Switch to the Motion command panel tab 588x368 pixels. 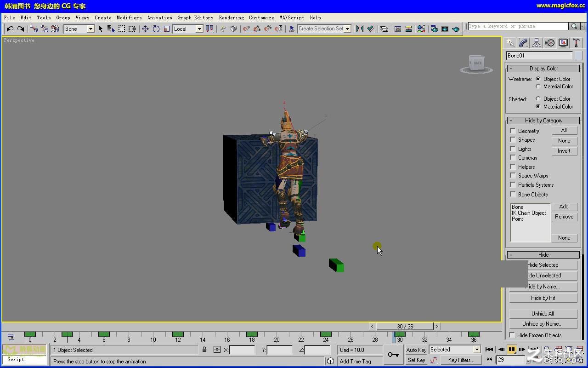(x=550, y=43)
